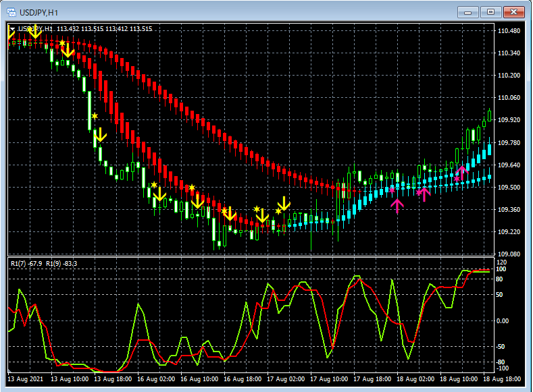Select the yellow star at the 109.920 level
This screenshot has height=392, width=533.
coord(95,117)
